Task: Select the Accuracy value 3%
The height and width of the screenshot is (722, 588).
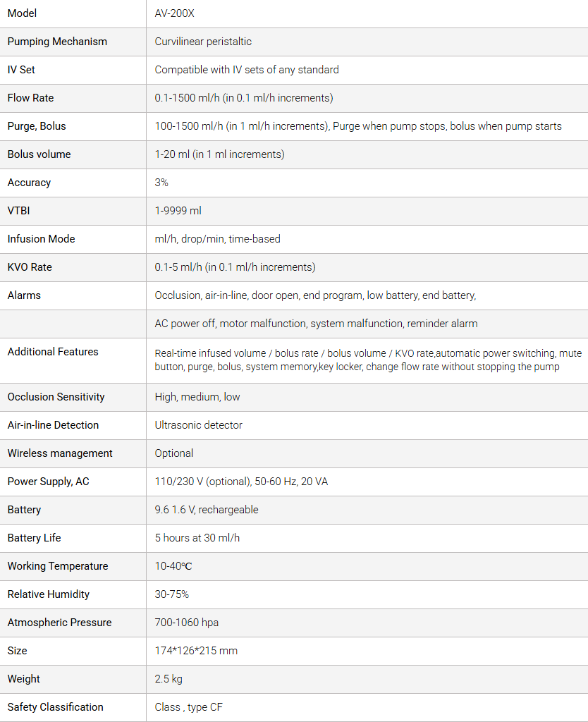Action: pyautogui.click(x=161, y=183)
